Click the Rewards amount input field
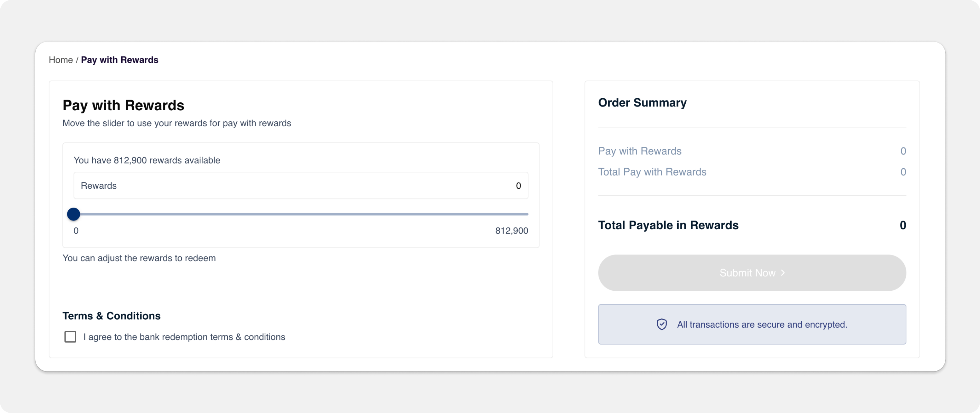 point(301,186)
